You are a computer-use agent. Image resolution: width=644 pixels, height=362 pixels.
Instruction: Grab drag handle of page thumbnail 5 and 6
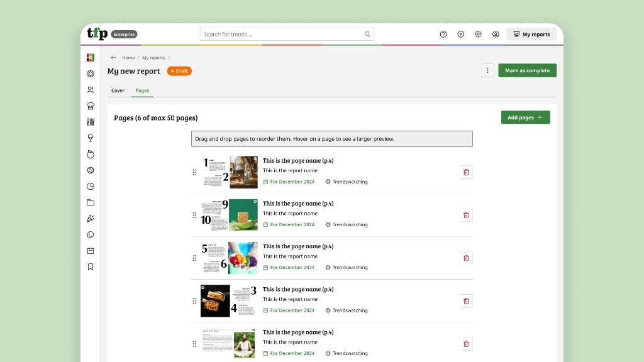tap(195, 258)
